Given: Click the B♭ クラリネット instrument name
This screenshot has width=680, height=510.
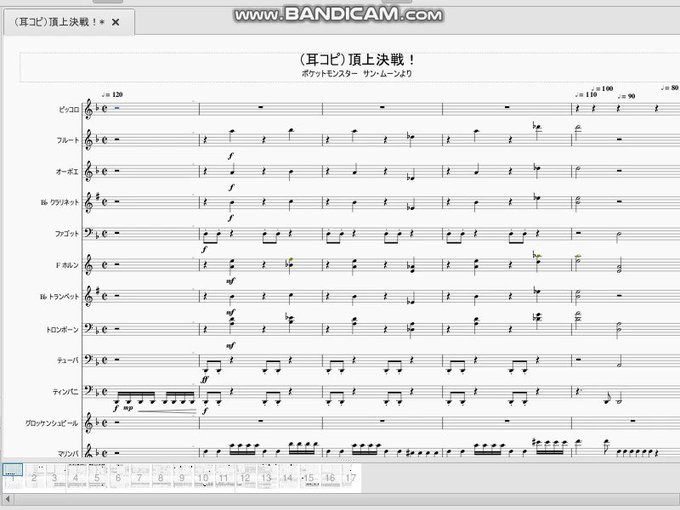Looking at the screenshot, I should (60, 203).
